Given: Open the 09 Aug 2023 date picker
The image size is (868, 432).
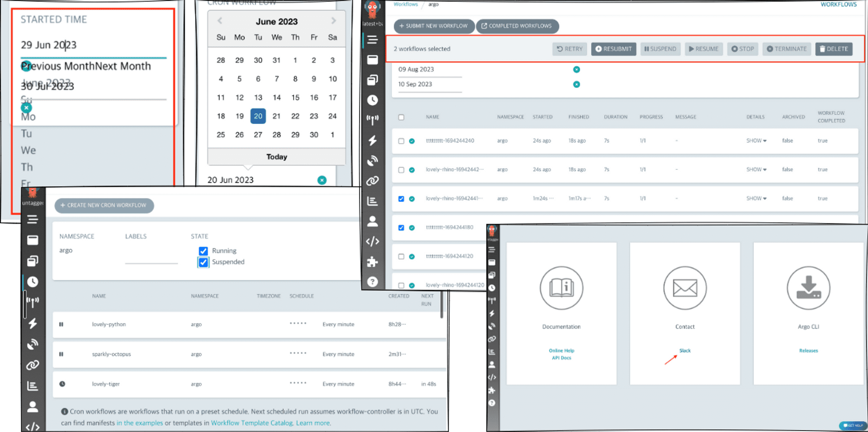Looking at the screenshot, I should pos(430,69).
